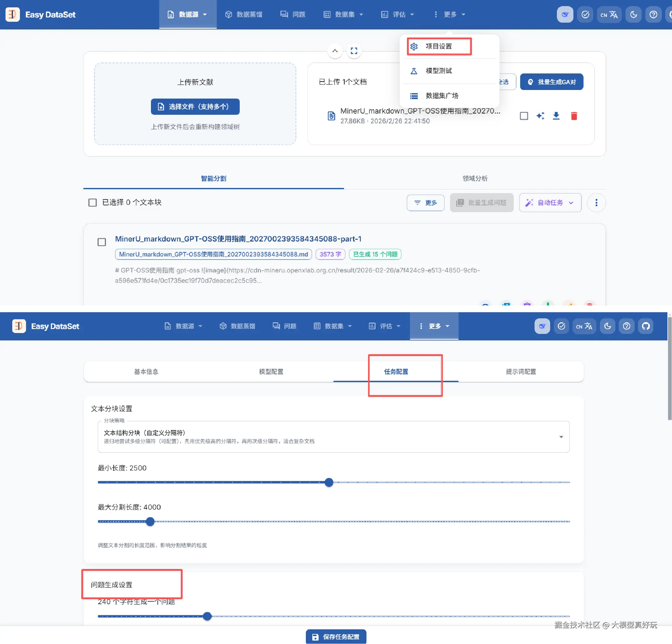Click the 最小长度 slider handle
This screenshot has height=644, width=672.
(329, 482)
